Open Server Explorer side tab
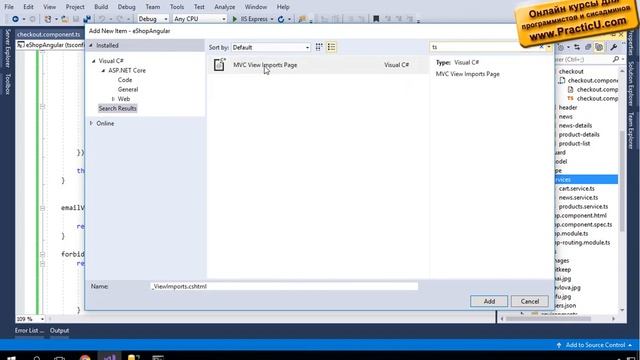The width and height of the screenshot is (640, 360). (x=7, y=48)
